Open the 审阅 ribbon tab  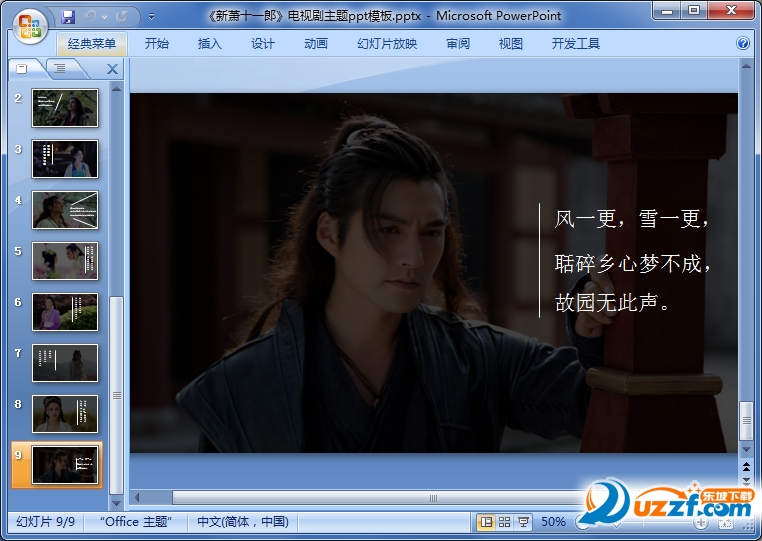tap(458, 44)
